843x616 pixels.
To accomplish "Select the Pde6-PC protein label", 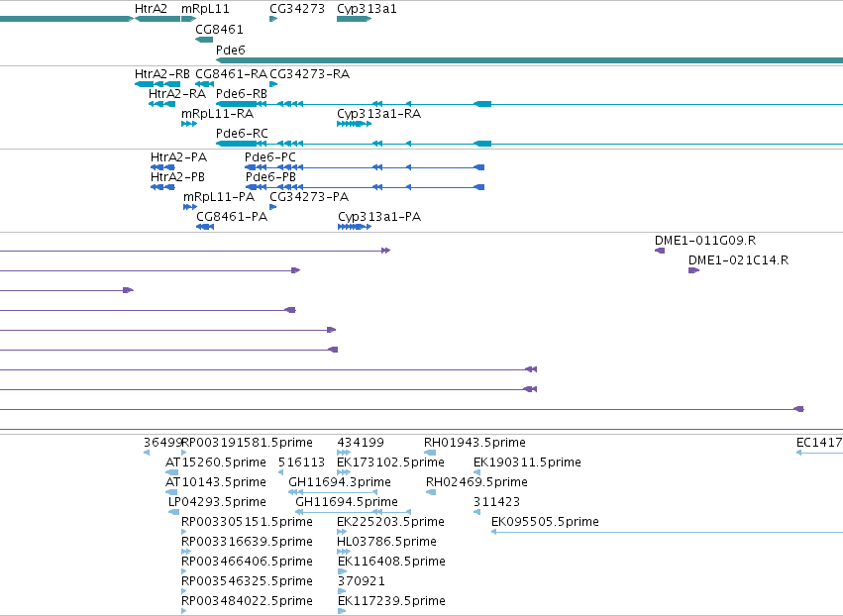I will coord(269,156).
